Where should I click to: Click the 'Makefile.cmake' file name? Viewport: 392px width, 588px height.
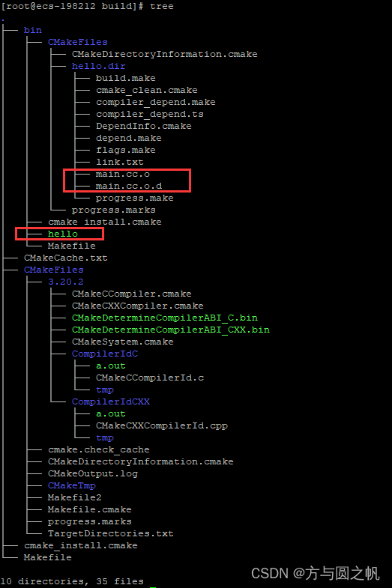(90, 510)
